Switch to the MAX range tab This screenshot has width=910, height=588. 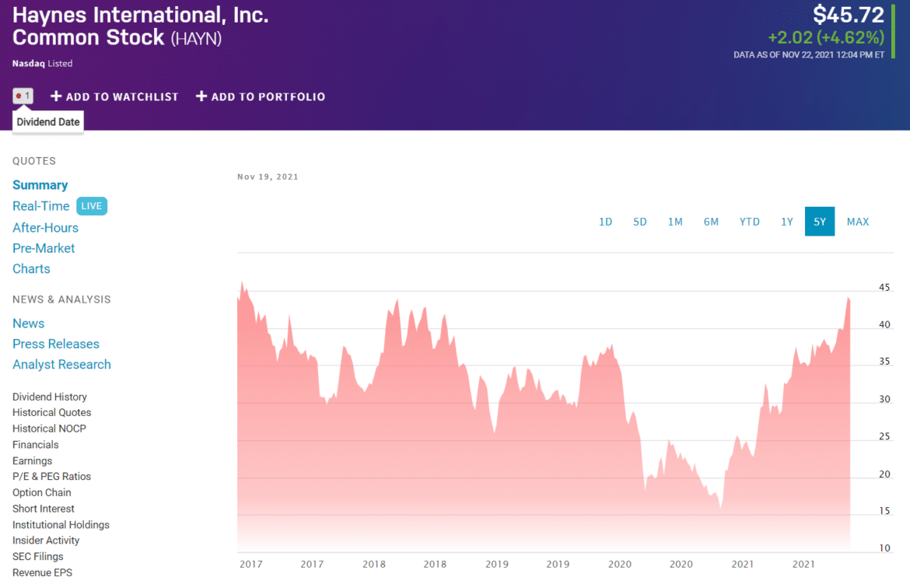(858, 221)
